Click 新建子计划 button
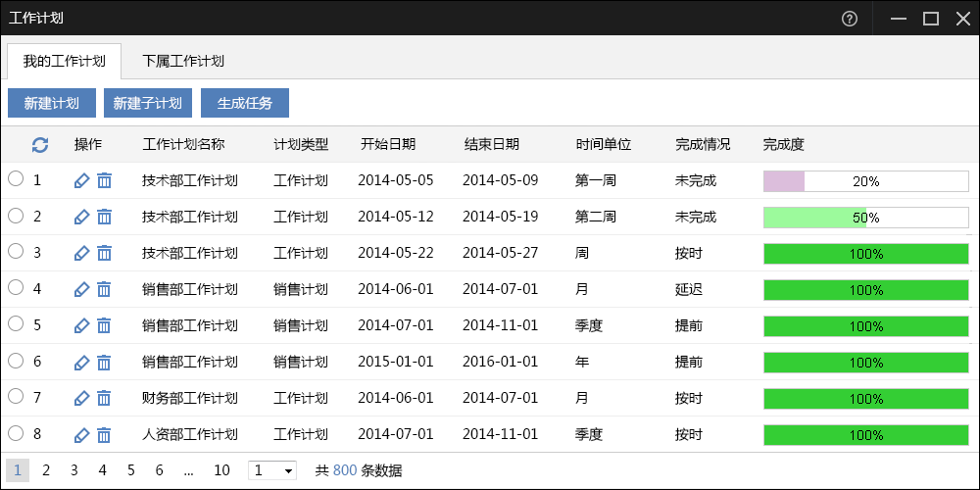 pyautogui.click(x=148, y=103)
